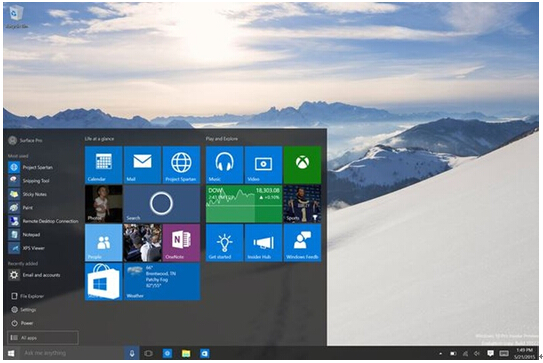The image size is (543, 363).
Task: Click the Ask me anything search box
Action: 72,353
